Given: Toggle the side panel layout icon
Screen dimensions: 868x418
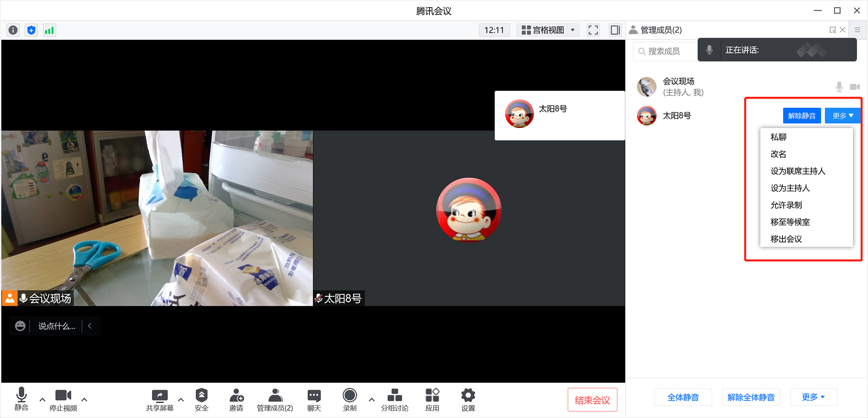Looking at the screenshot, I should [615, 30].
